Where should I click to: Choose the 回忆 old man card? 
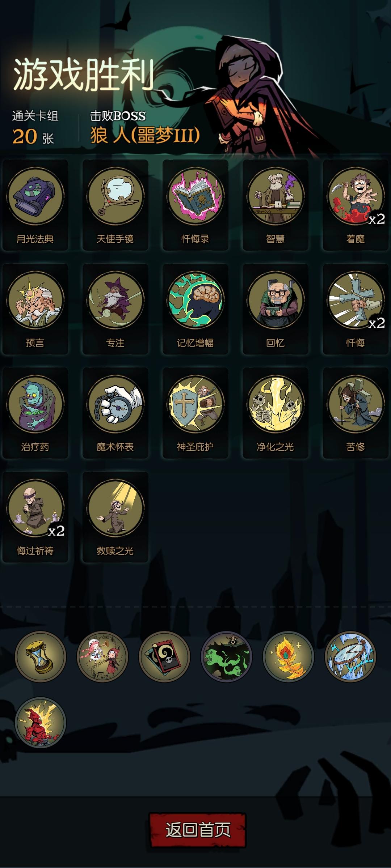pos(276,309)
